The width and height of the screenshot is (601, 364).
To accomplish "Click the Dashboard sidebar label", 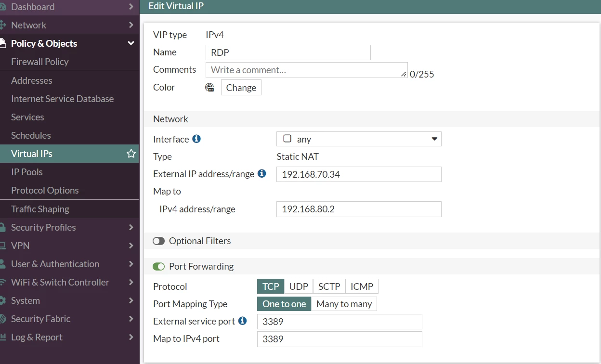I will [x=33, y=7].
